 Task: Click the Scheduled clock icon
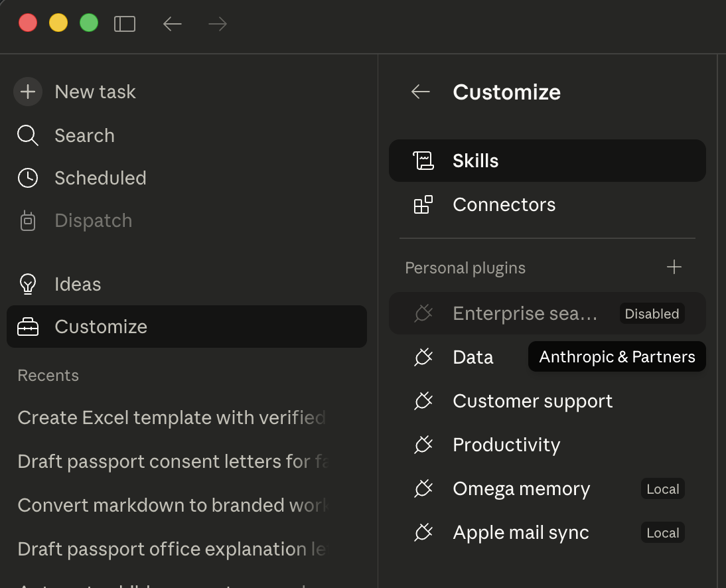pos(28,179)
